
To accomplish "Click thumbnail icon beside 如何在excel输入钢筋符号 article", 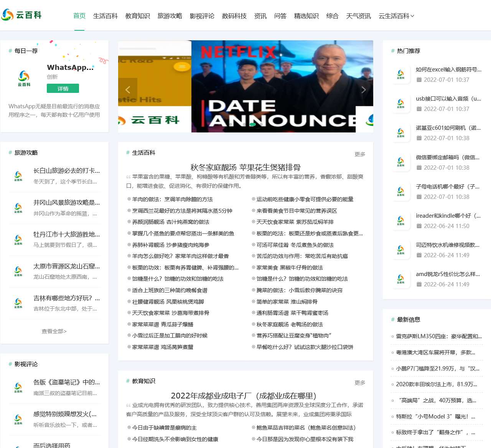I will [x=400, y=74].
